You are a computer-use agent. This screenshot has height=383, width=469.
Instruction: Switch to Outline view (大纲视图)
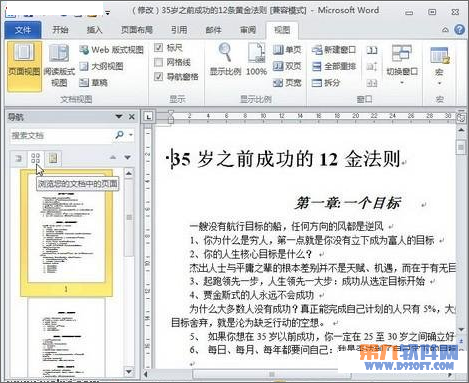(102, 66)
